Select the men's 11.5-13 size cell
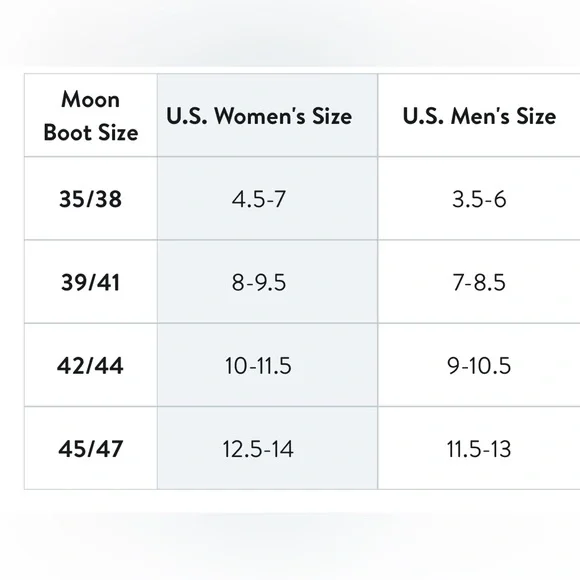 click(x=479, y=448)
